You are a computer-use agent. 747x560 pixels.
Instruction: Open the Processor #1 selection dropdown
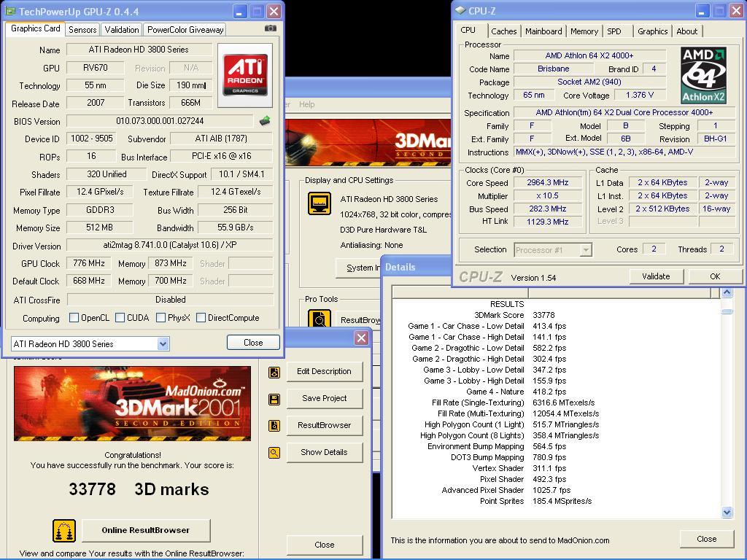586,250
